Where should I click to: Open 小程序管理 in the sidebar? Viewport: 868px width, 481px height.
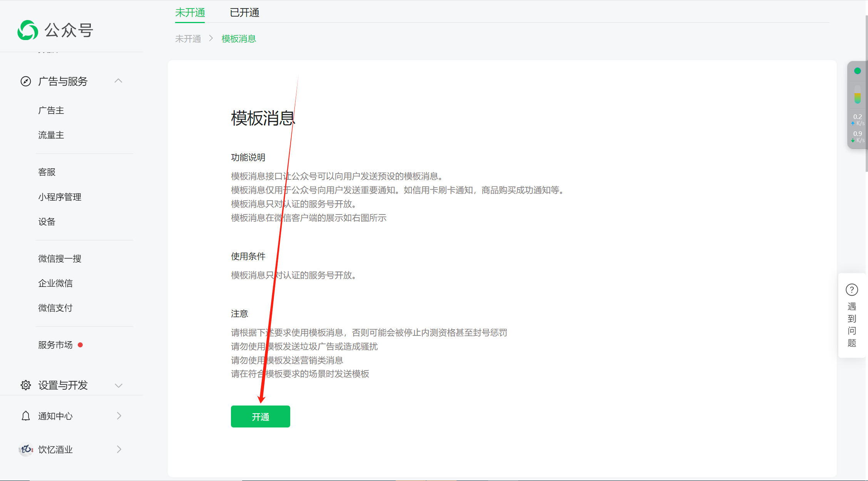(60, 197)
